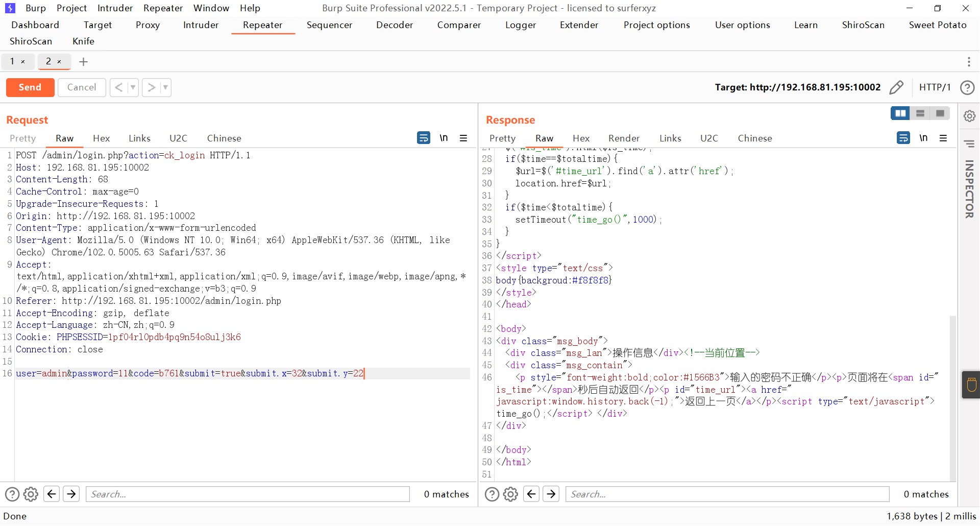
Task: Toggle word wrap icon in Request panel
Action: click(x=424, y=138)
